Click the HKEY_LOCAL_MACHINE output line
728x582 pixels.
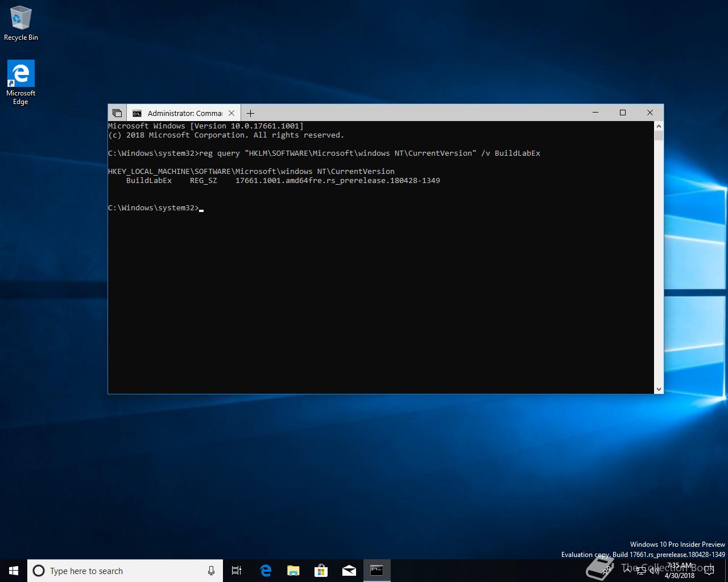pos(251,171)
